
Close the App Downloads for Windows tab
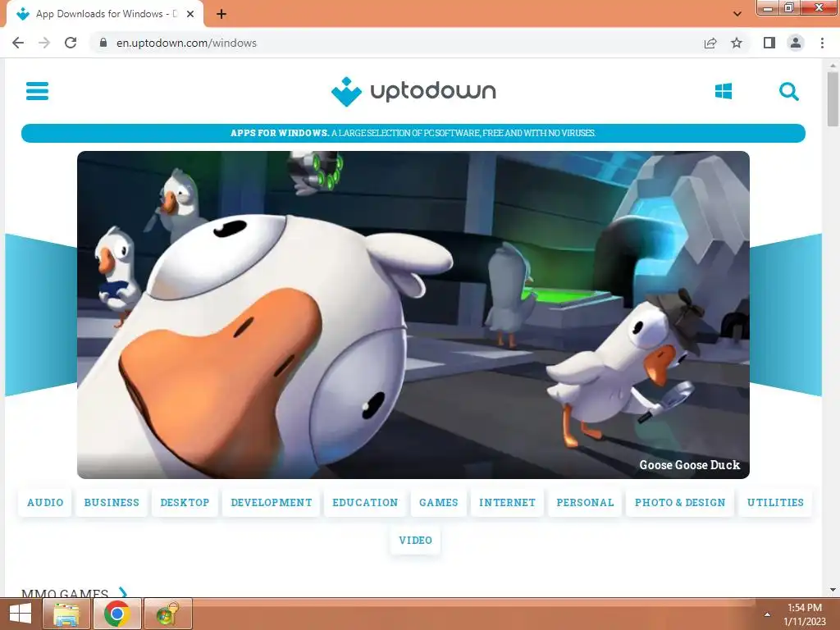pos(190,14)
